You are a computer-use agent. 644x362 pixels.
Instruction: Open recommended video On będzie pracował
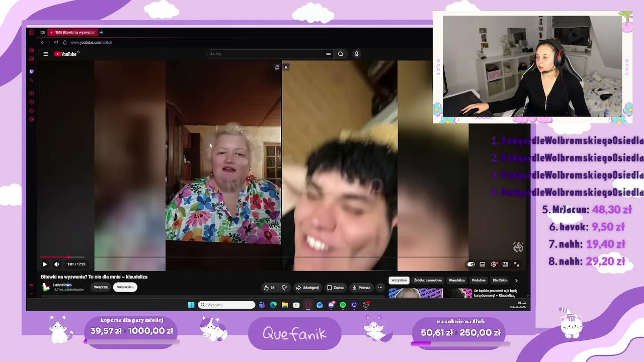[x=496, y=293]
